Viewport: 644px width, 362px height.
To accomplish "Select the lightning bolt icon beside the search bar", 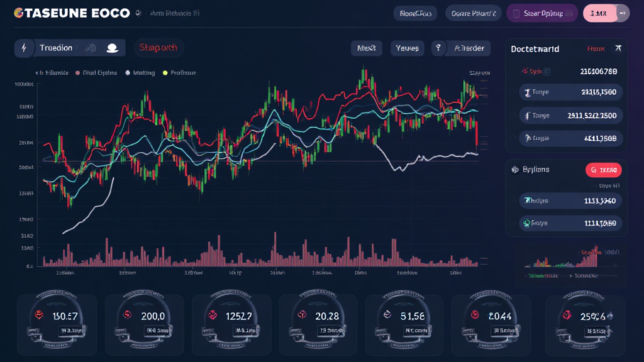I will tap(24, 47).
